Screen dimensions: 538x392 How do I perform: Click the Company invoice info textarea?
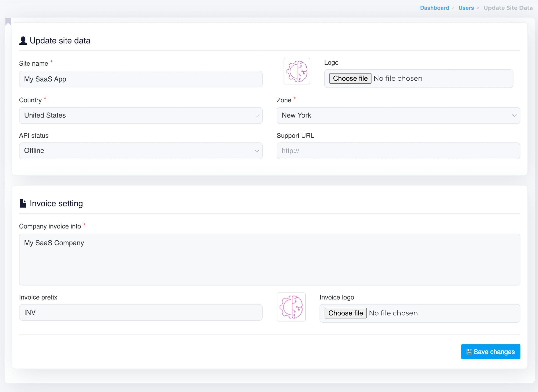(269, 259)
